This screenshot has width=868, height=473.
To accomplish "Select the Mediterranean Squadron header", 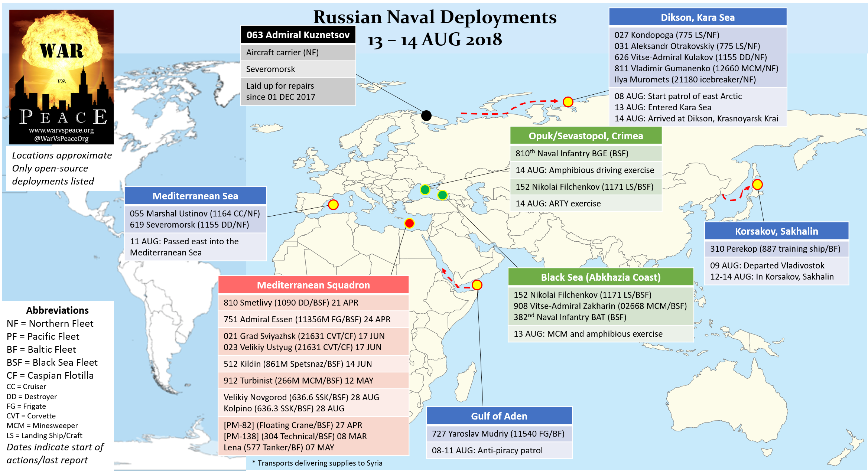I will coord(313,285).
